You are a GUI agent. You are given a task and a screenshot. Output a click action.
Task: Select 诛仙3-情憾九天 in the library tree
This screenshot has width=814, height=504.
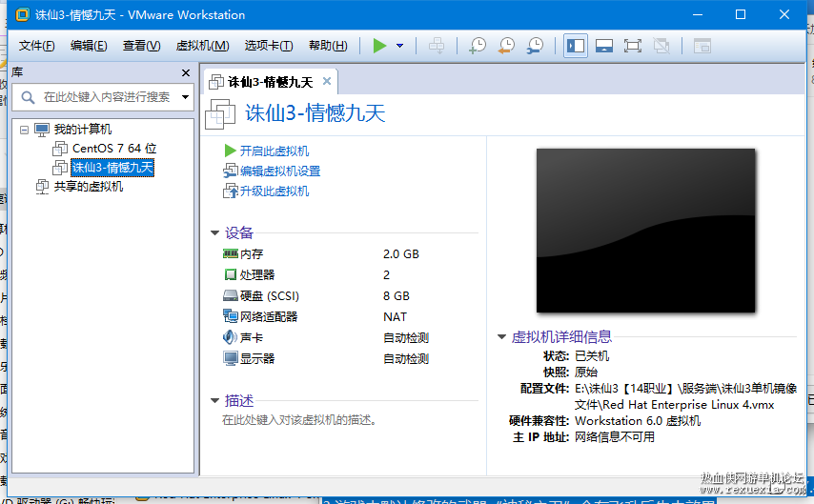tap(112, 168)
